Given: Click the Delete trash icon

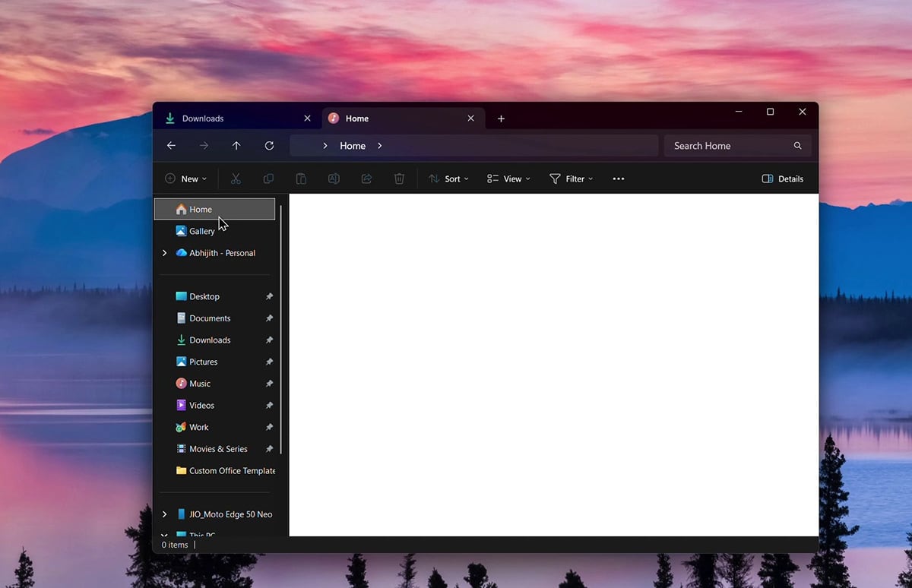Looking at the screenshot, I should (399, 179).
